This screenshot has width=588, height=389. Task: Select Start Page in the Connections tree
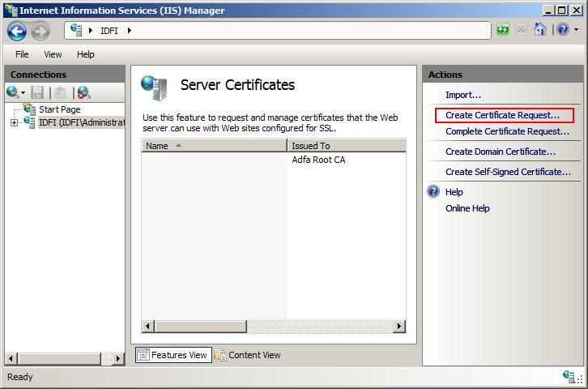tap(60, 109)
